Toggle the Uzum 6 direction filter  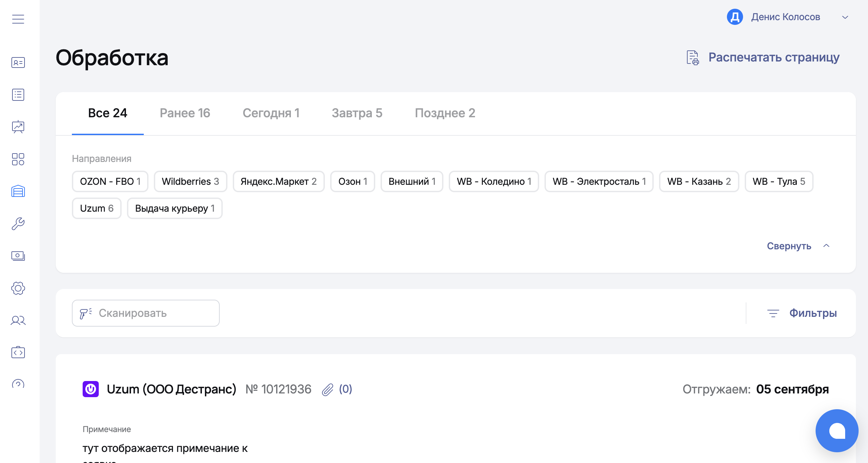point(97,208)
